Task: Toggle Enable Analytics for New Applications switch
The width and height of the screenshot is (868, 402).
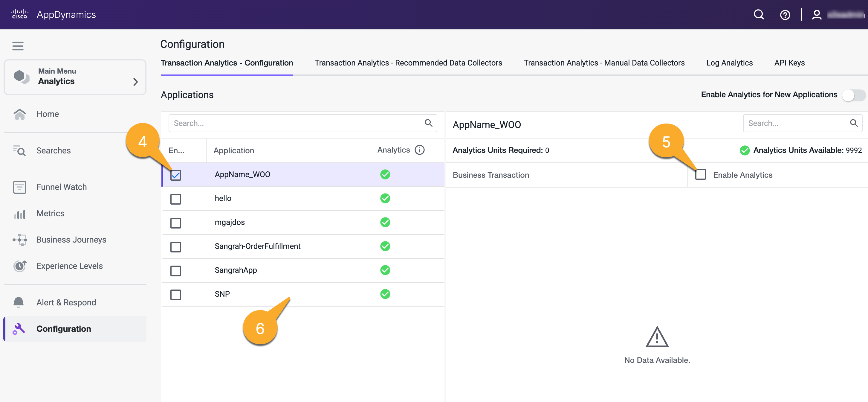Action: coord(854,95)
